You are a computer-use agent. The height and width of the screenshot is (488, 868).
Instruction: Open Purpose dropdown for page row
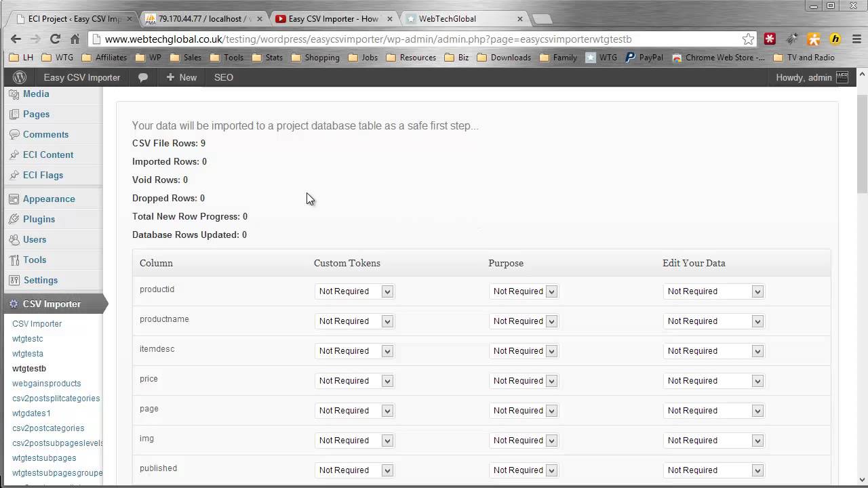(523, 411)
